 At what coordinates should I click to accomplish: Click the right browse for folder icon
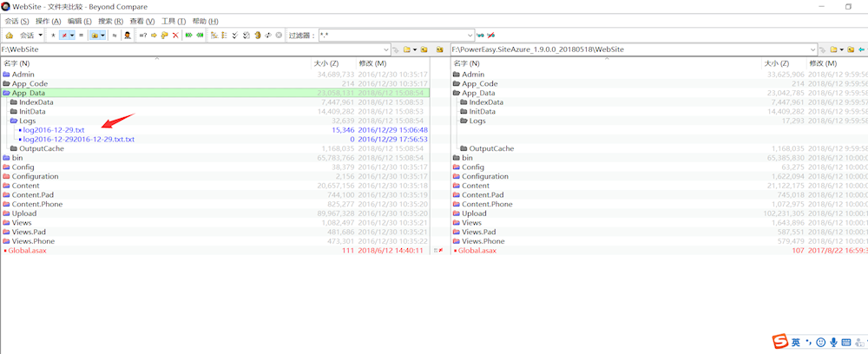pos(833,49)
